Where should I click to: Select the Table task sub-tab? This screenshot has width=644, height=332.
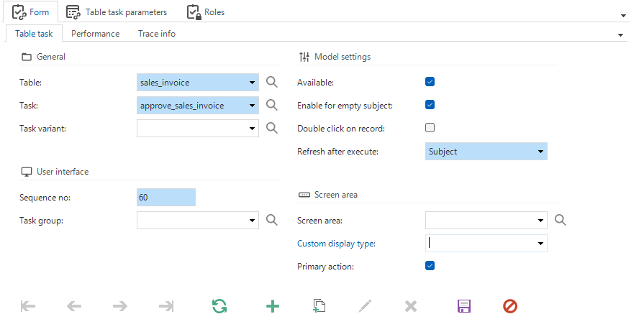coord(34,34)
